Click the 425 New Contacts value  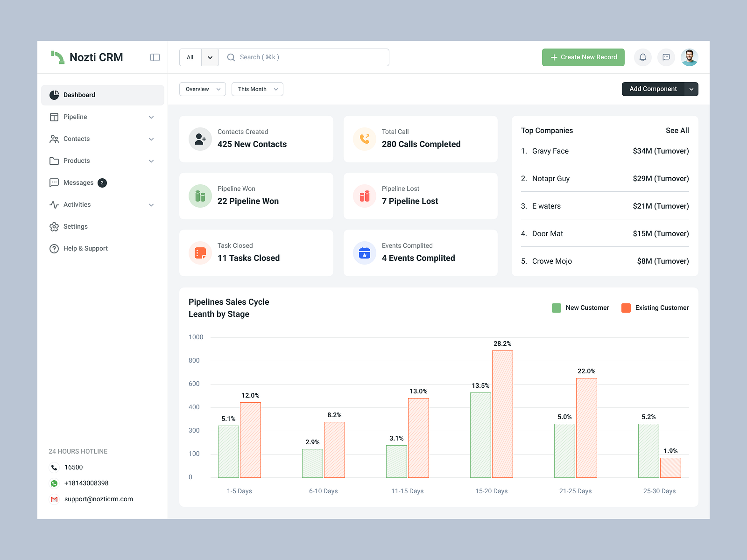252,145
